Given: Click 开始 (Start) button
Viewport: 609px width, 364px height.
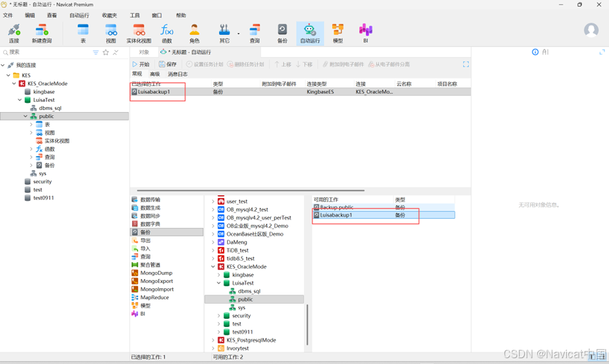Looking at the screenshot, I should [x=141, y=65].
